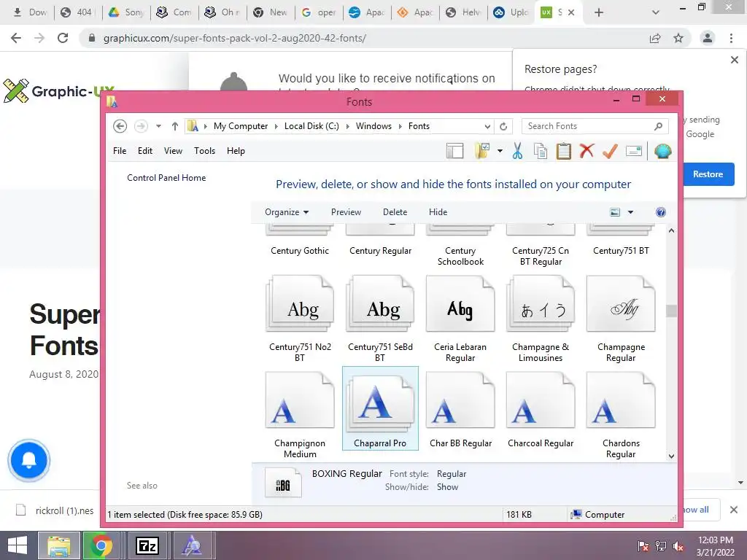The image size is (747, 560).
Task: Go back in the Fonts window
Action: pyautogui.click(x=120, y=126)
